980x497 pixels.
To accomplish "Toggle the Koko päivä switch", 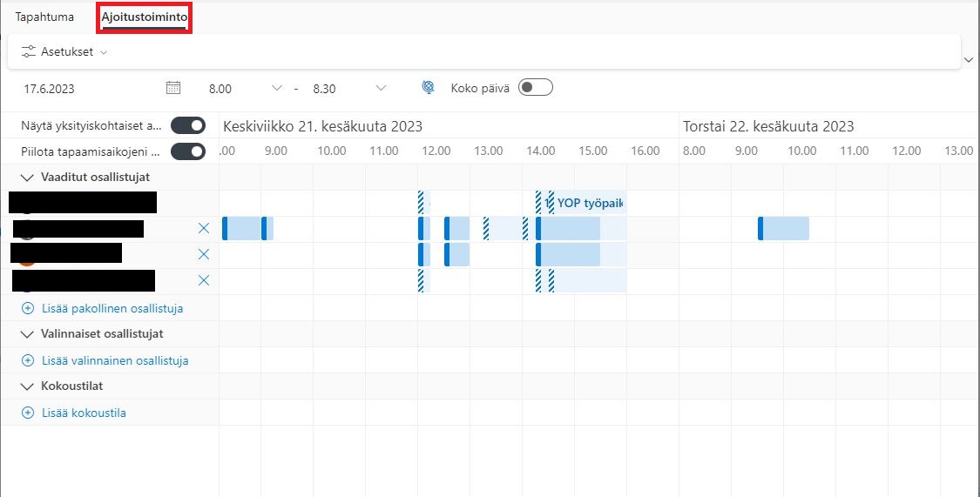I will (536, 87).
